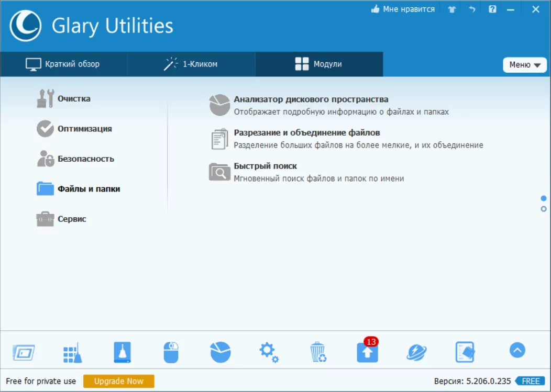This screenshot has width=551, height=392.
Task: Open the Меню dropdown
Action: 525,65
